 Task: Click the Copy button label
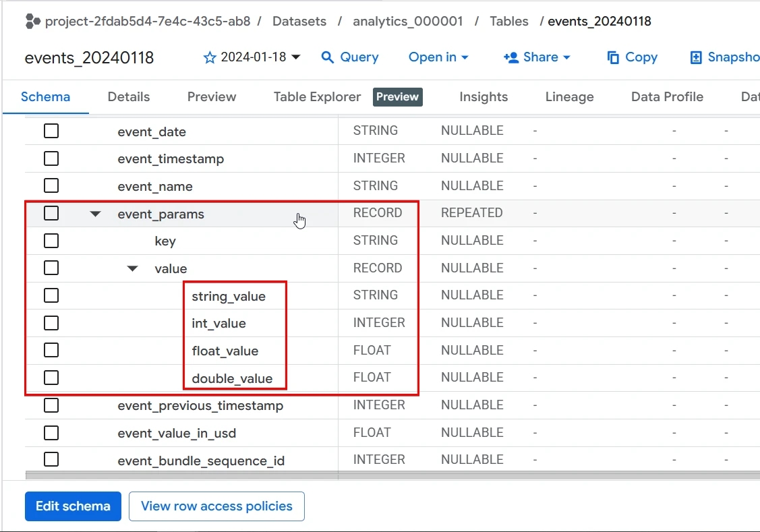click(641, 57)
